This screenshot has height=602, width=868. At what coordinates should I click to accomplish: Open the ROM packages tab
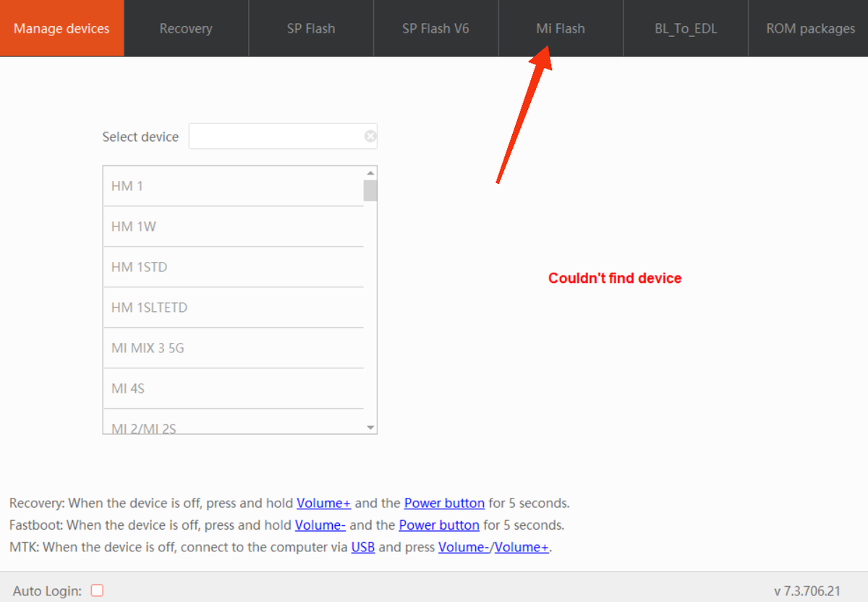809,28
